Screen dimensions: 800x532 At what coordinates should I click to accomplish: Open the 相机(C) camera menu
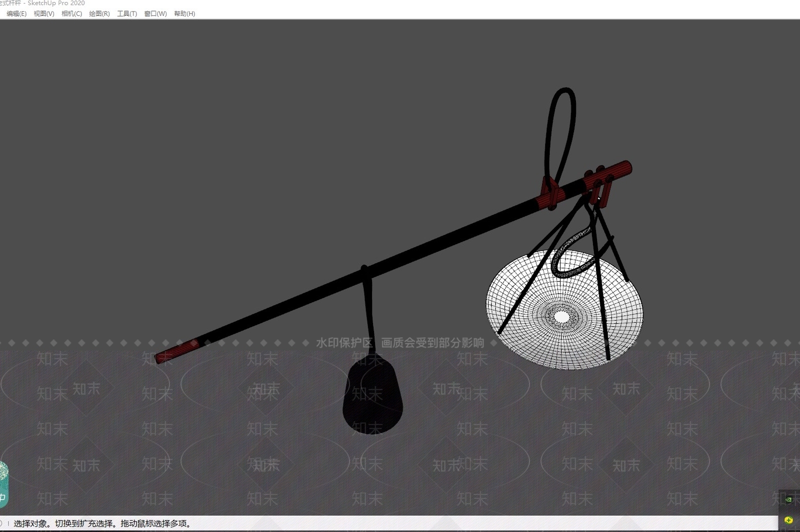(x=71, y=13)
